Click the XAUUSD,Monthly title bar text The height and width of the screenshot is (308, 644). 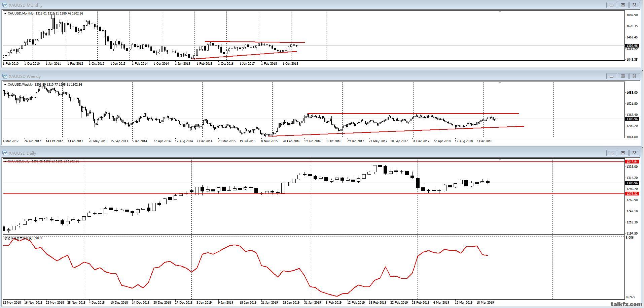tap(26, 5)
